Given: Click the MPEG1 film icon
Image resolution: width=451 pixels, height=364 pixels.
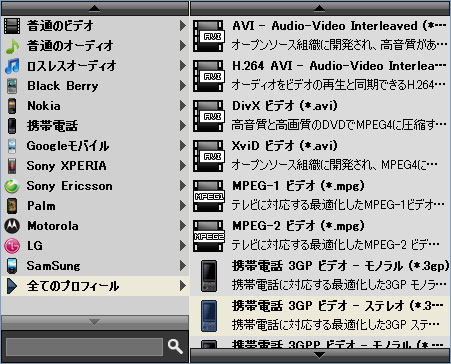Looking at the screenshot, I should coord(209,196).
